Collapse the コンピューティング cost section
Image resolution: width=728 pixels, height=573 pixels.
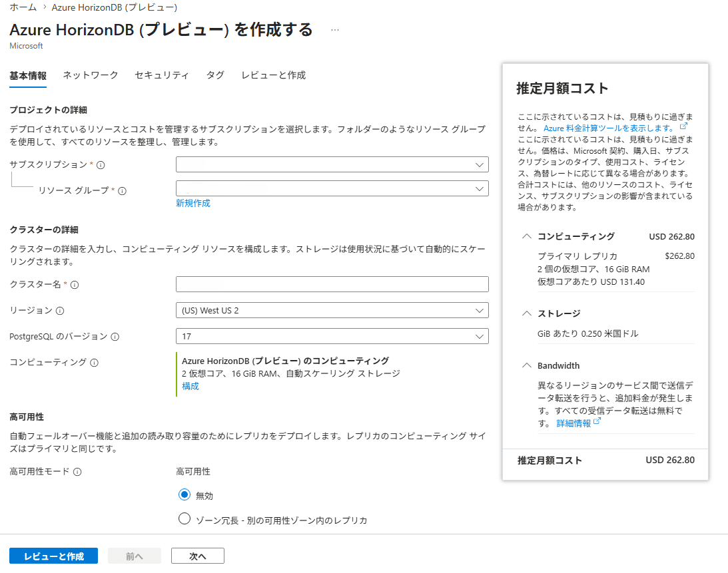coord(526,236)
